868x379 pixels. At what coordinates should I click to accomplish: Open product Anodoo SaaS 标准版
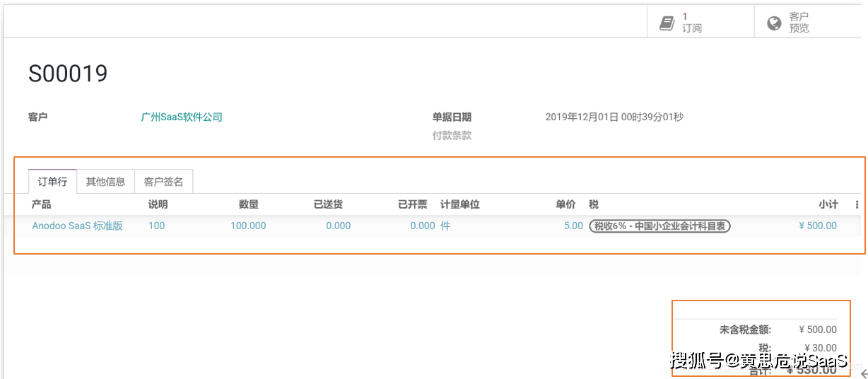pos(78,226)
